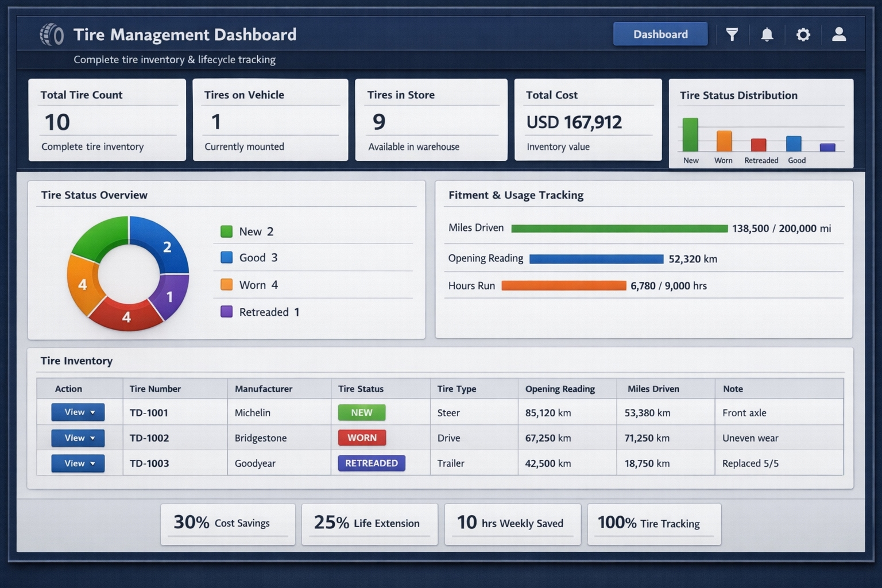Open the settings gear icon
882x588 pixels.
(803, 34)
